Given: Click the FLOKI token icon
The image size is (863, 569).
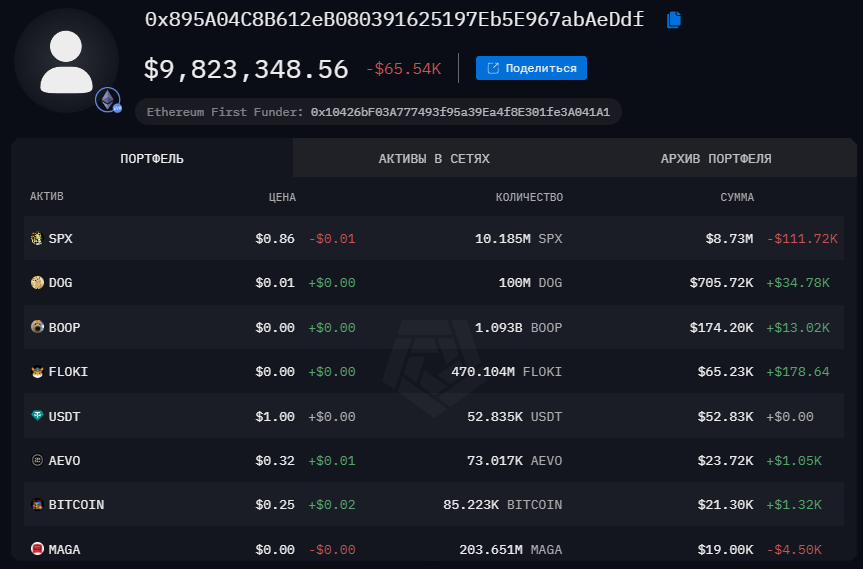Looking at the screenshot, I should point(37,372).
